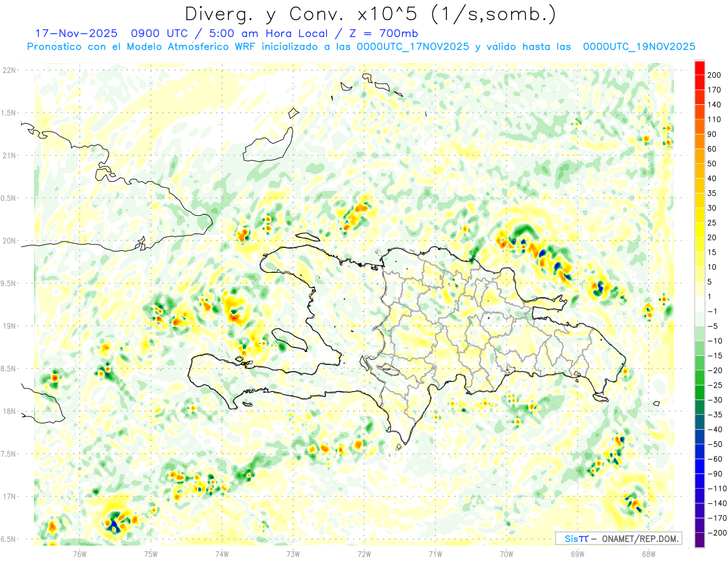Select the positive colorbar value '40'
Screen dimensions: 728x562
[x=713, y=179]
